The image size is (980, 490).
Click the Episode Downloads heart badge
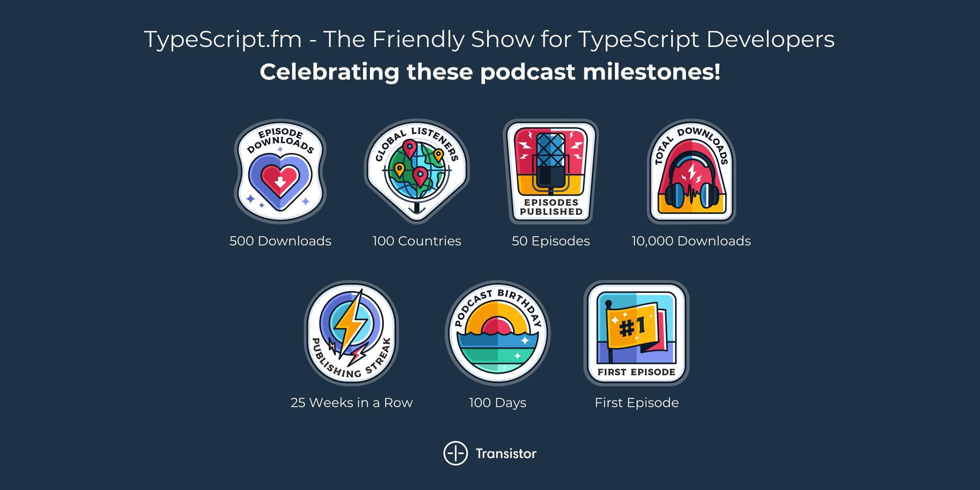pyautogui.click(x=280, y=171)
